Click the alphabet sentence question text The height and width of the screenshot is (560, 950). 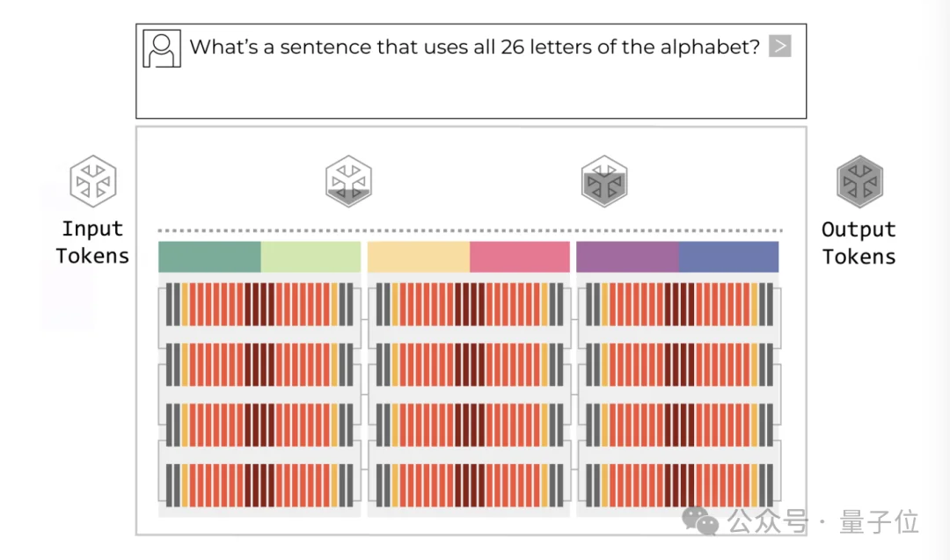point(474,47)
